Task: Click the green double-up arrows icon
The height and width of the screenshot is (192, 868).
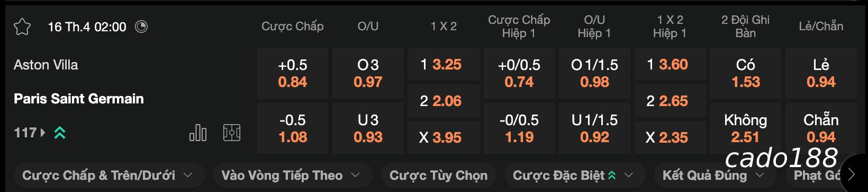Action: tap(60, 133)
